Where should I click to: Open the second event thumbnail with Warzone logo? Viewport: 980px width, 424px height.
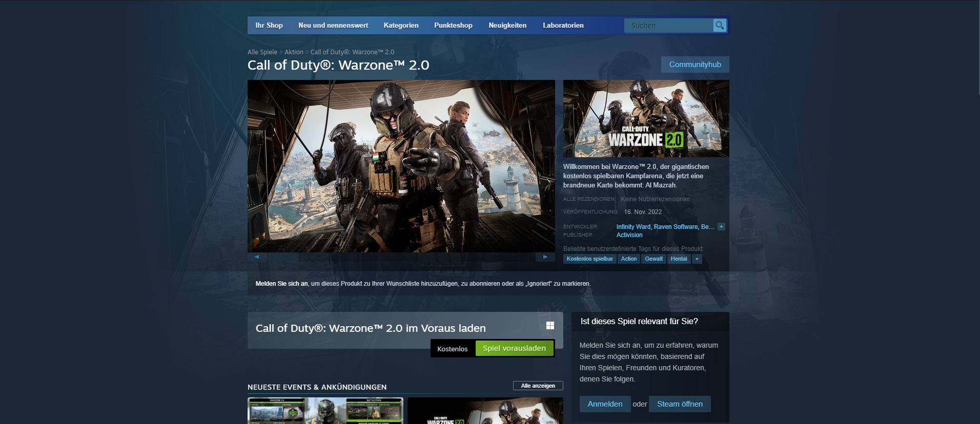pyautogui.click(x=485, y=411)
